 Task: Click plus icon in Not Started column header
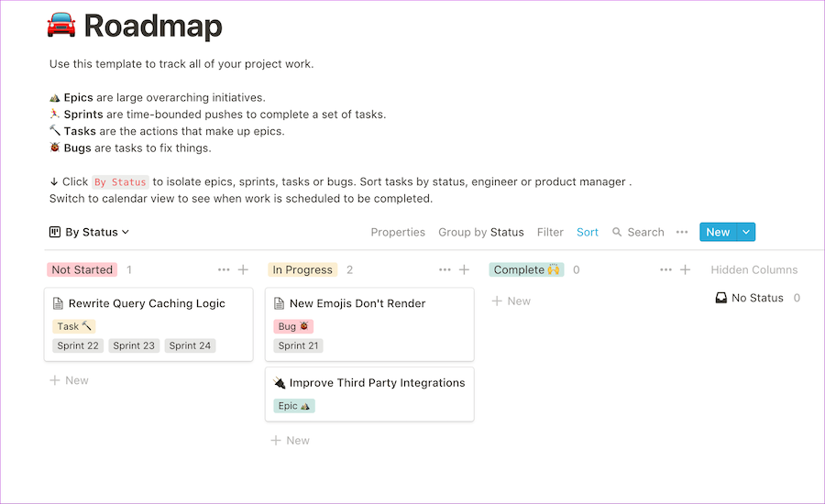coord(243,269)
